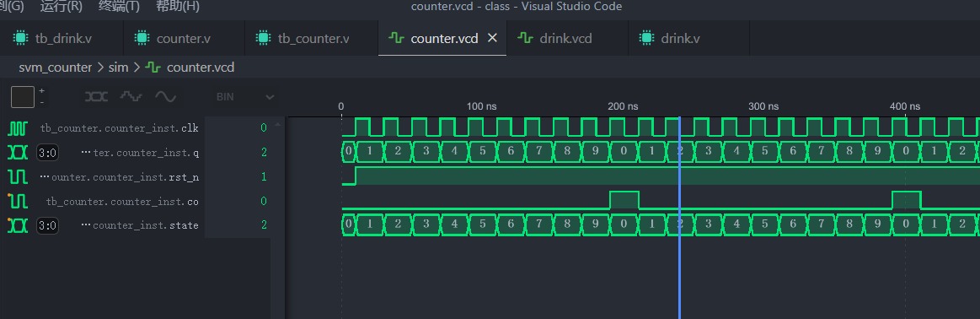Click the state value 2 in the value column

[264, 225]
